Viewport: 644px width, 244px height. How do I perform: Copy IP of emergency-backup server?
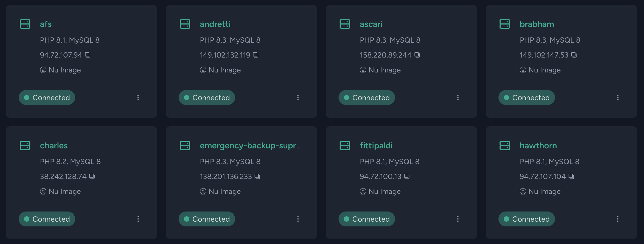tap(257, 176)
